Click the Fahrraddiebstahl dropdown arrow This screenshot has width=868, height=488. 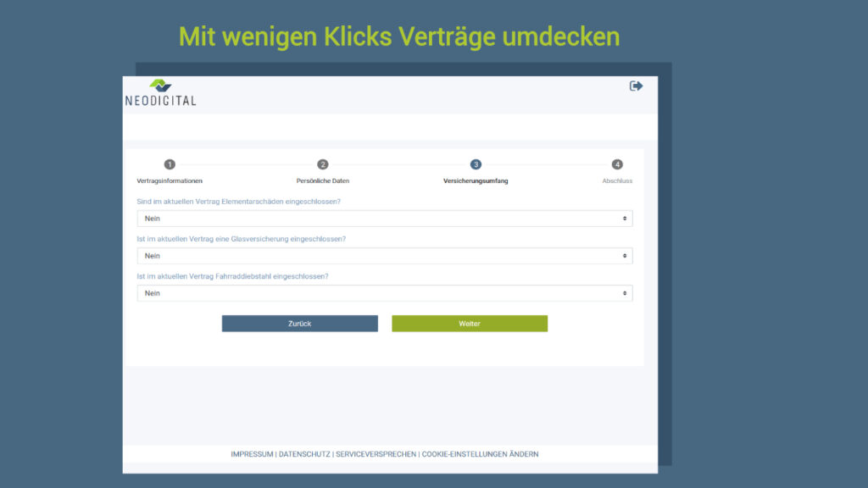point(625,293)
